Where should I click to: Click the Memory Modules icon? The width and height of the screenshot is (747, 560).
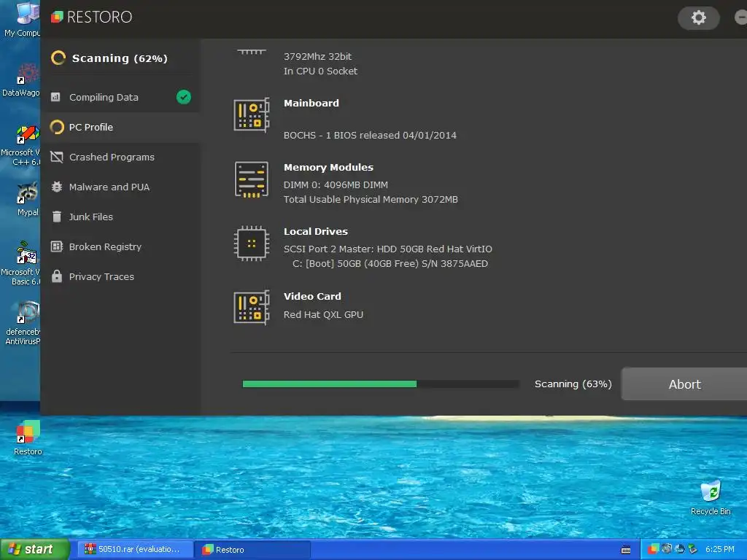point(252,179)
